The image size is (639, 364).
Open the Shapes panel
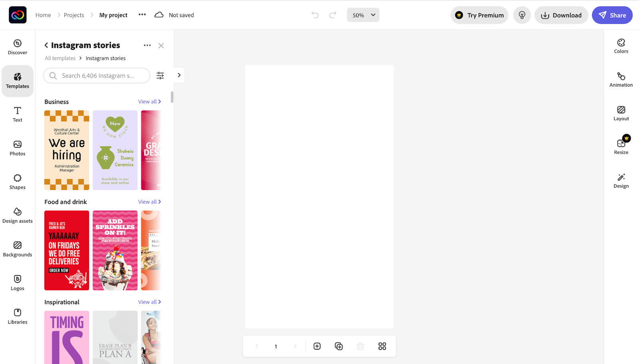[17, 182]
